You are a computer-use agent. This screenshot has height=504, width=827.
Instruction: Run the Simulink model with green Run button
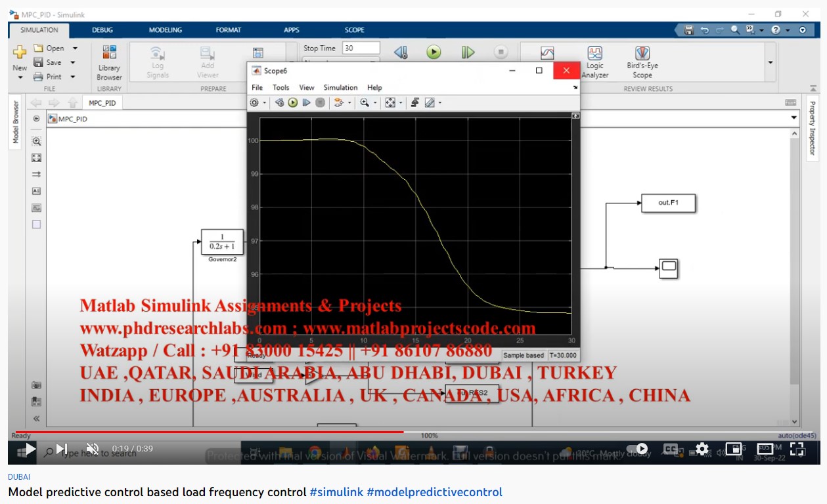tap(434, 52)
